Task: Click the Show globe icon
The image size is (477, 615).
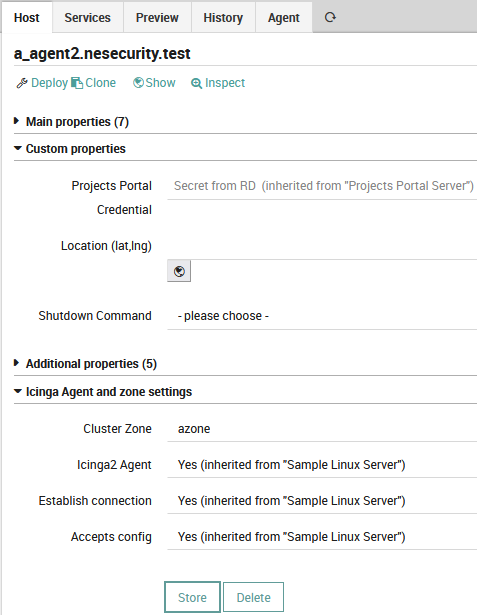Action: [138, 83]
